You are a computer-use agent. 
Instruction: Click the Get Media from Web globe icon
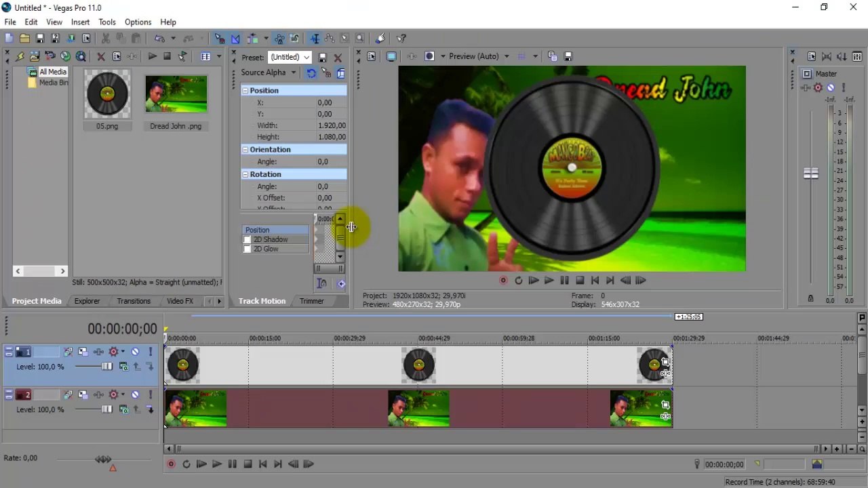[x=65, y=56]
